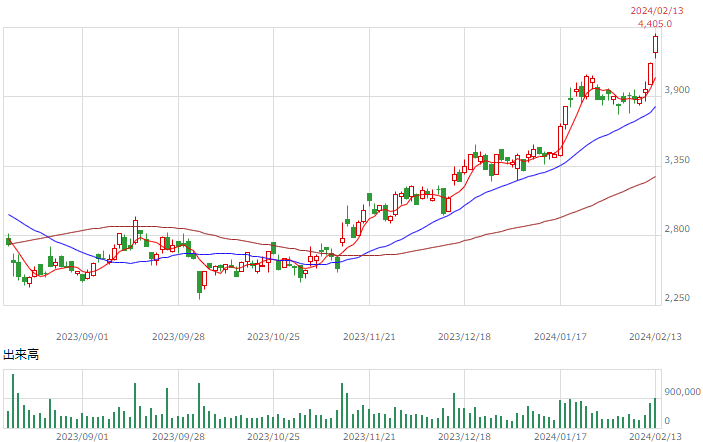Image resolution: width=703 pixels, height=442 pixels.
Task: Select the 2023/11/21 date on price axis
Action: (369, 337)
